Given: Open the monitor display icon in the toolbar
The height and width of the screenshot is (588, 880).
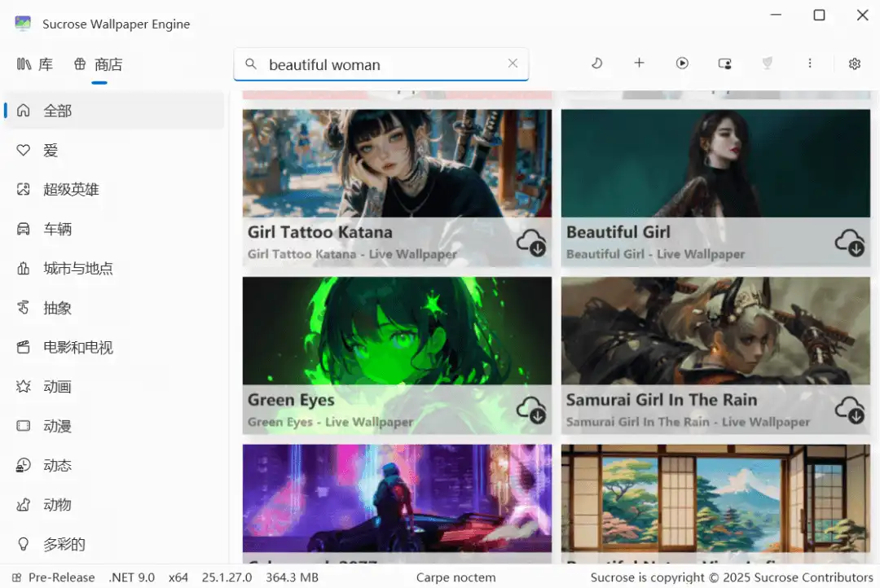Looking at the screenshot, I should point(725,64).
